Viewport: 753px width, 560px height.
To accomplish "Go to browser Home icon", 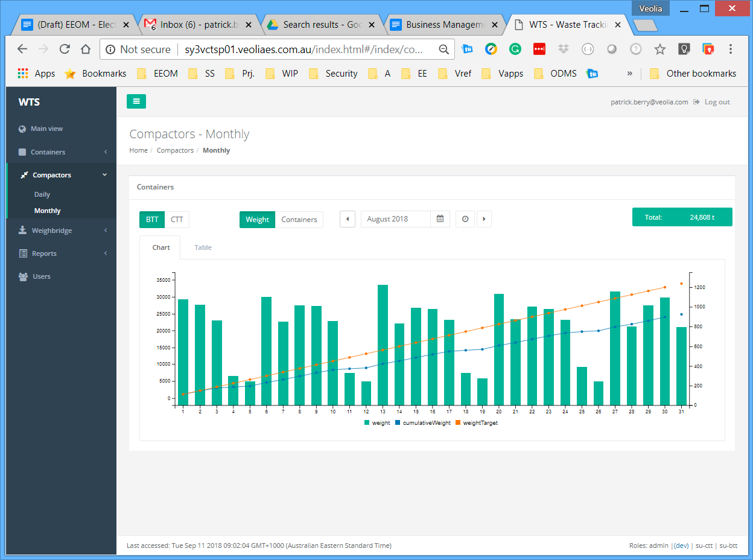I will 86,49.
